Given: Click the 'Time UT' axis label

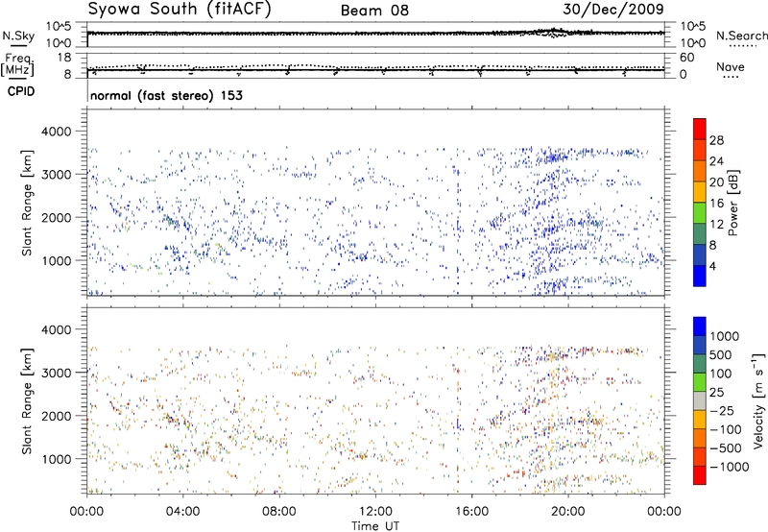Looking at the screenshot, I should 375,526.
